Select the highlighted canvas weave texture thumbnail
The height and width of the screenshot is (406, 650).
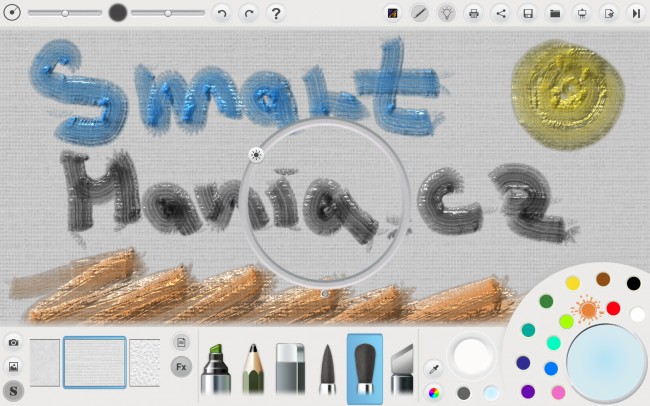click(x=95, y=362)
